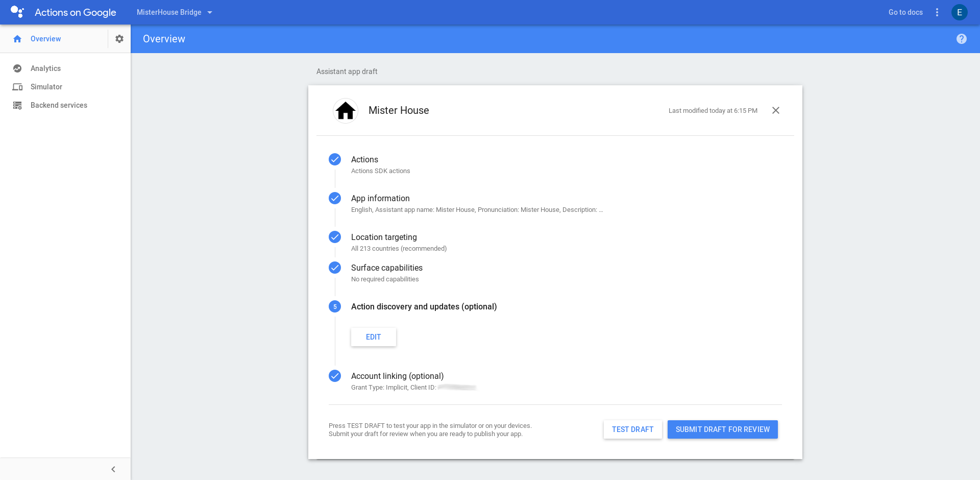Click the Actions on Google title
980x480 pixels.
point(76,12)
